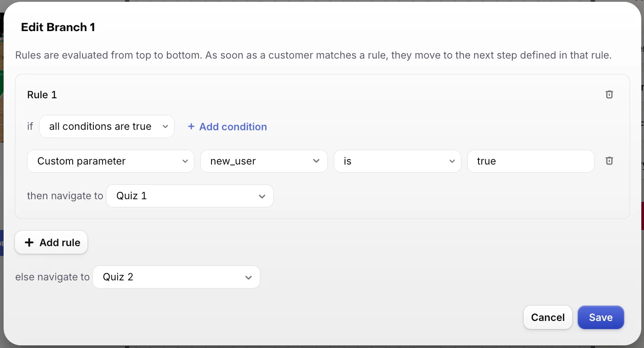
Task: Open the "all conditions are true" dropdown
Action: tap(107, 127)
